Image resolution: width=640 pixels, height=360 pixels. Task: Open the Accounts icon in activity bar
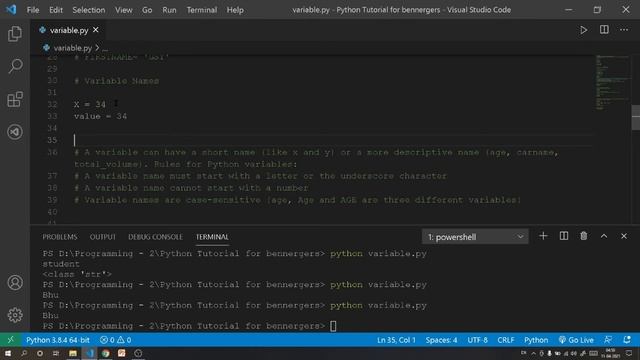(x=15, y=282)
